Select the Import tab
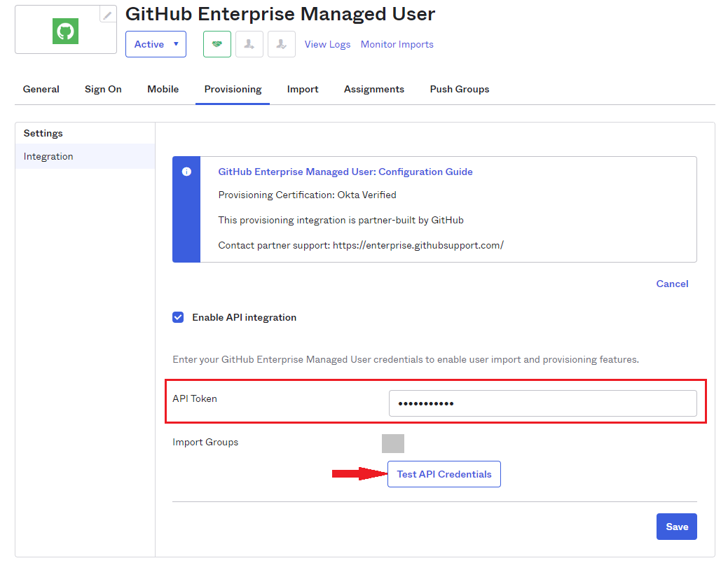Image resolution: width=728 pixels, height=563 pixels. pos(303,89)
